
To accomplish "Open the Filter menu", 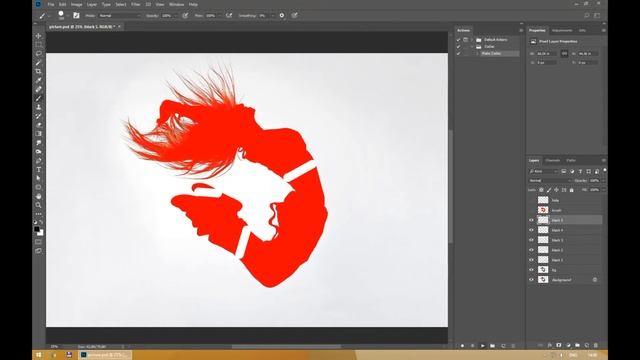I will pos(136,4).
